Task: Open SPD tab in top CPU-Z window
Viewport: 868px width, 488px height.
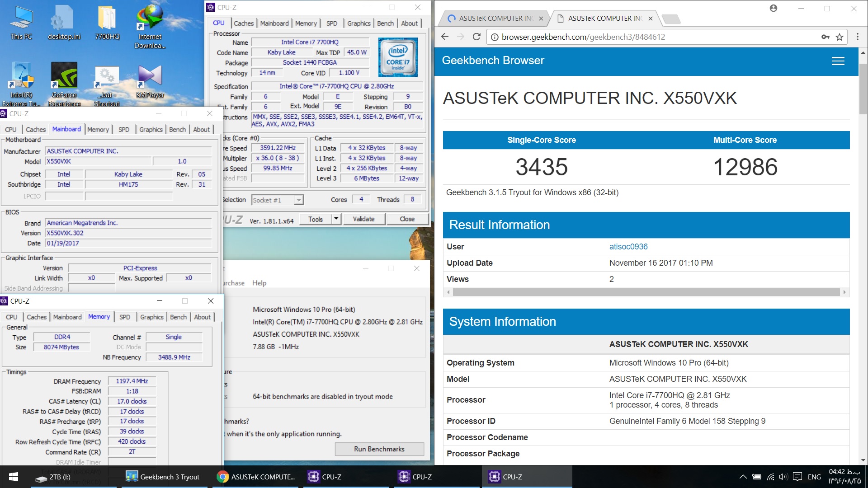Action: pyautogui.click(x=332, y=23)
